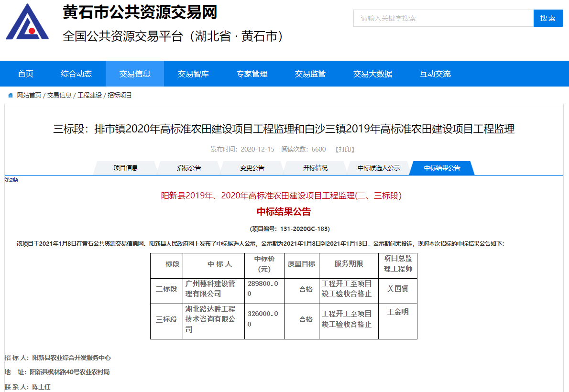Open the 综合动态 navigation menu item
This screenshot has height=392, width=569.
tap(76, 74)
